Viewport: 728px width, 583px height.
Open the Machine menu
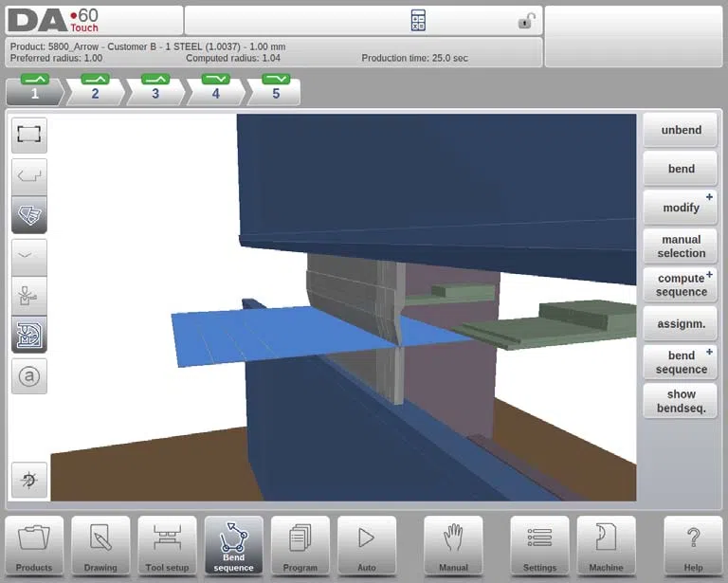pyautogui.click(x=606, y=546)
